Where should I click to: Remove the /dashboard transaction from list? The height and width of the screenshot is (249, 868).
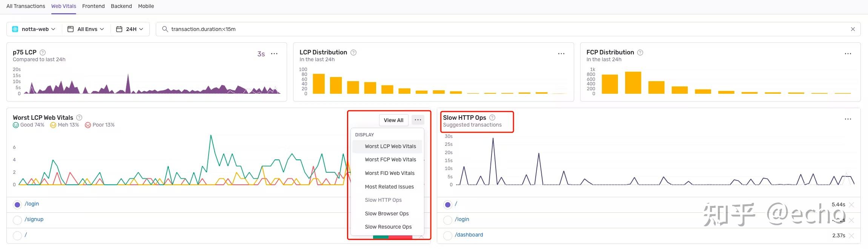click(851, 235)
